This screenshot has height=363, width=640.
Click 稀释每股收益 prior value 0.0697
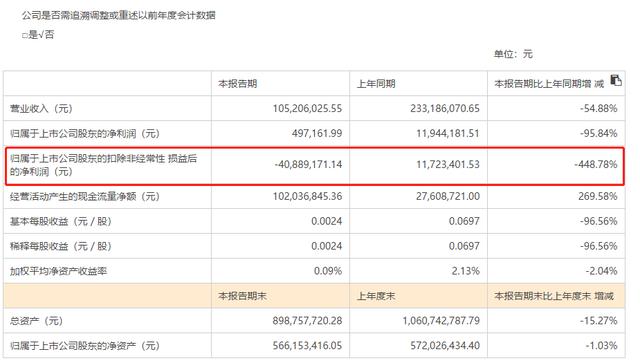[x=464, y=246]
